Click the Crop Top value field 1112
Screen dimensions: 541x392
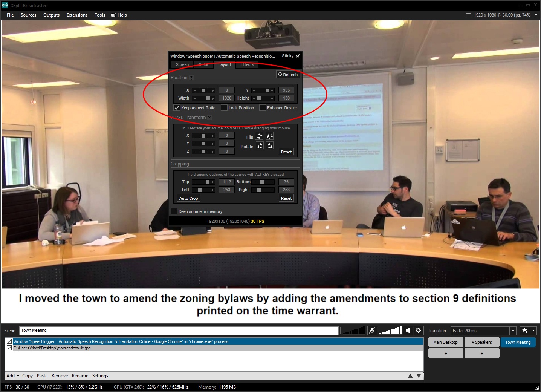pos(227,182)
